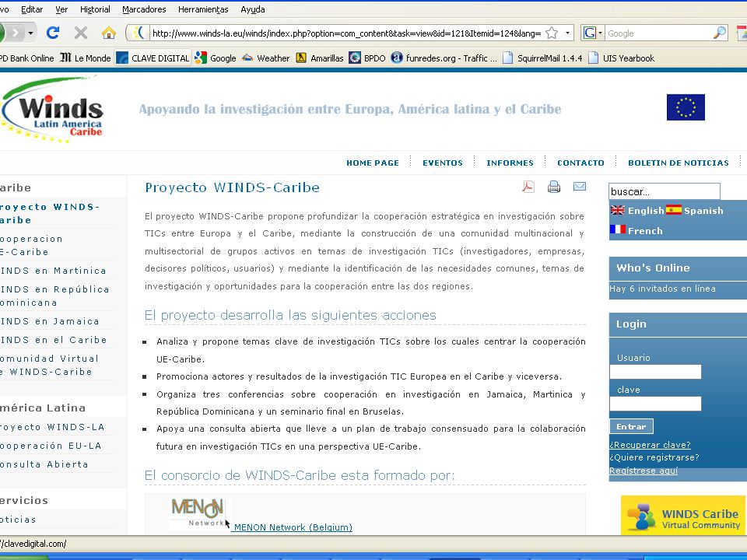Open the search engine selector dropdown
Image resolution: width=747 pixels, height=560 pixels.
point(593,33)
